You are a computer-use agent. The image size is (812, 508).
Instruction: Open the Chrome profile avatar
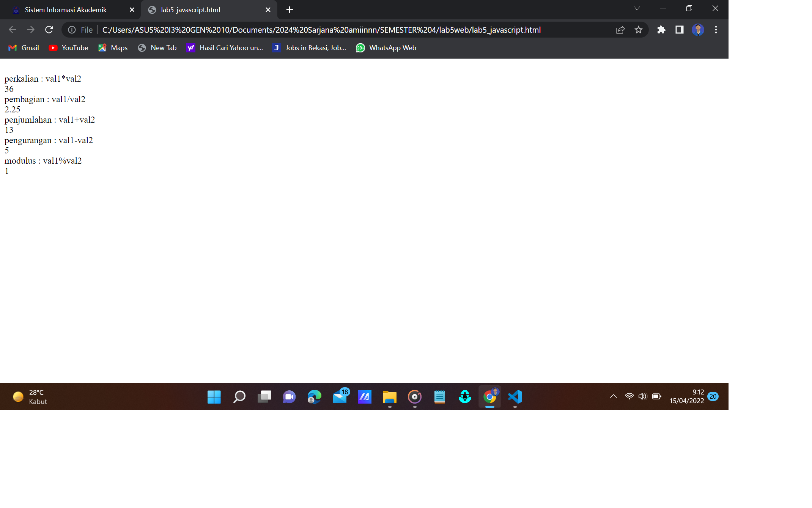click(698, 30)
